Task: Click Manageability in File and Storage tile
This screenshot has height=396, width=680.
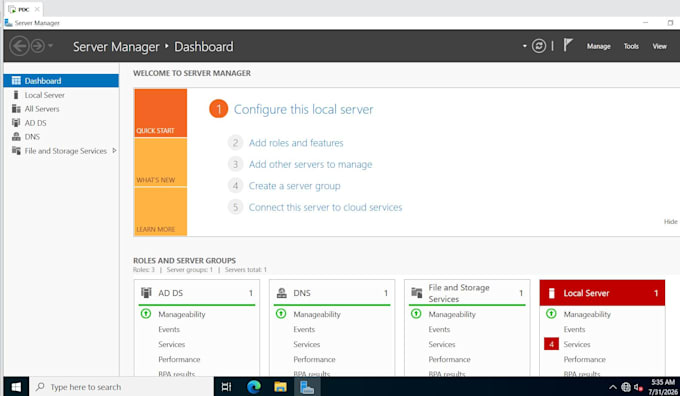Action: click(x=452, y=314)
